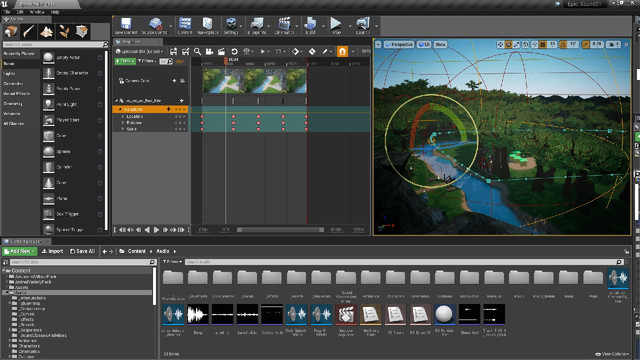640x360 pixels.
Task: Select the translate gizmo in viewport toolbar
Action: coord(500,44)
